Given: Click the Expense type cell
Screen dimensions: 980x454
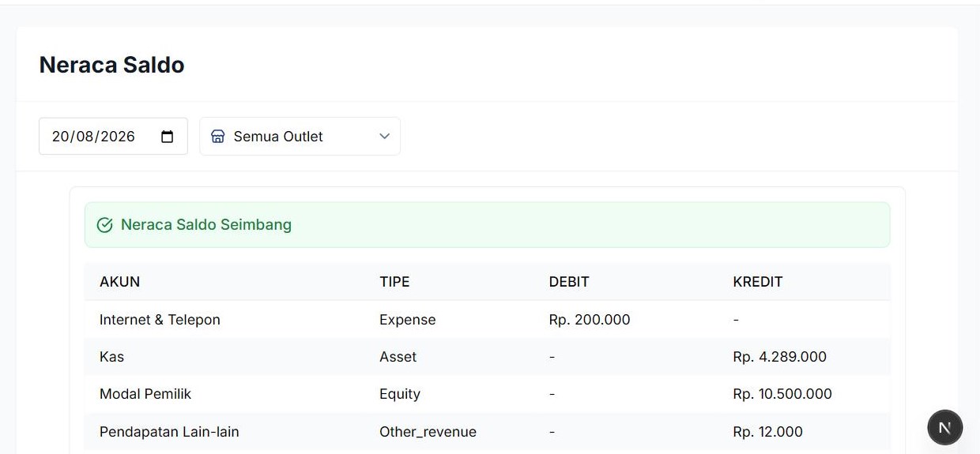Looking at the screenshot, I should pos(408,320).
